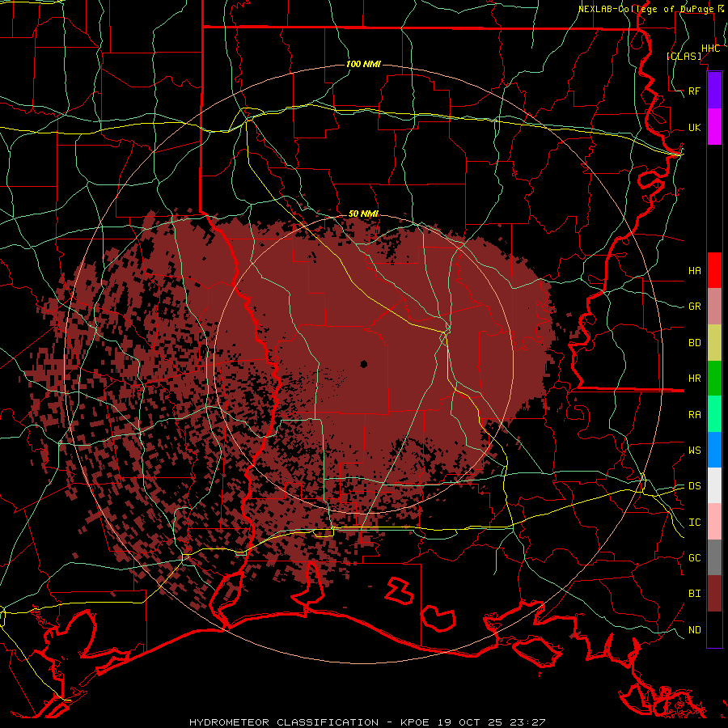Click the IC legend label
Image resolution: width=728 pixels, height=728 pixels.
[695, 522]
